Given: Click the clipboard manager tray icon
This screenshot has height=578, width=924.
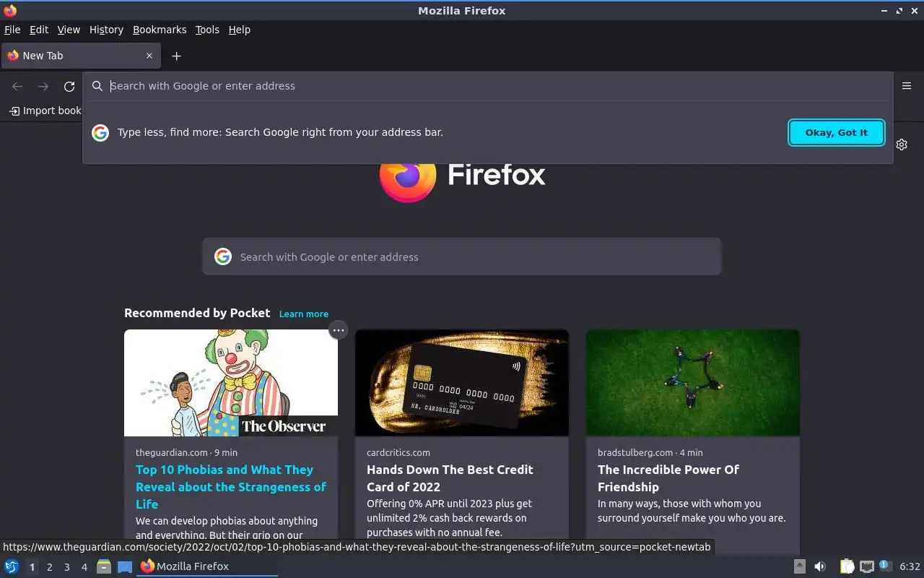Looking at the screenshot, I should pyautogui.click(x=847, y=566).
